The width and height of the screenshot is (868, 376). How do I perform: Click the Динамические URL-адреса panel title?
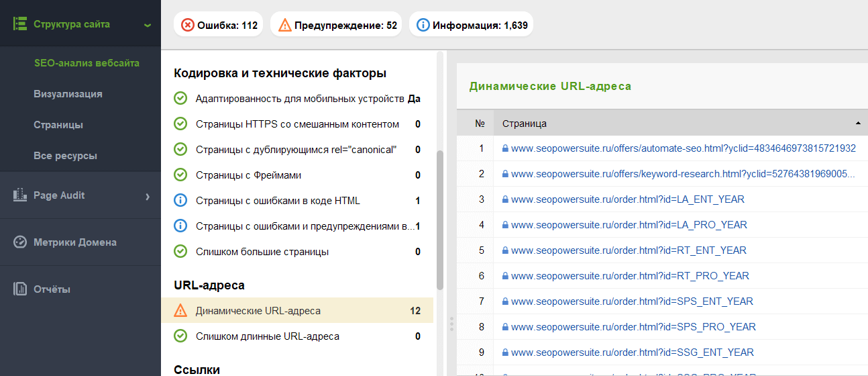tap(550, 87)
